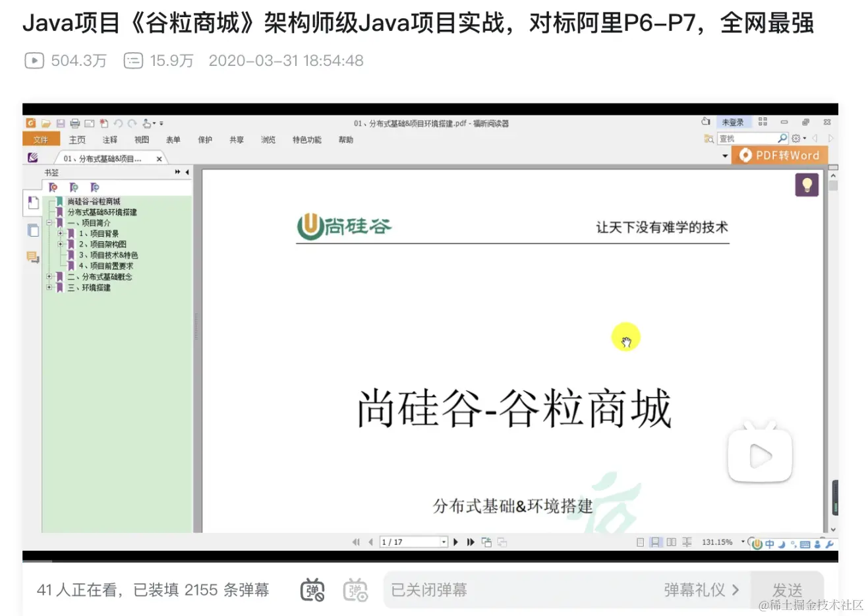This screenshot has width=868, height=616.
Task: Click the lightbulb tips icon on the page
Action: 807,185
